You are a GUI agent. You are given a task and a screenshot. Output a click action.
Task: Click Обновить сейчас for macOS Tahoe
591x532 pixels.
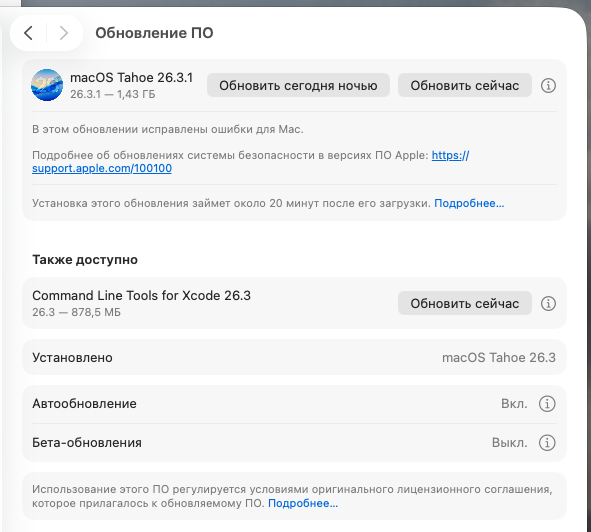(465, 86)
